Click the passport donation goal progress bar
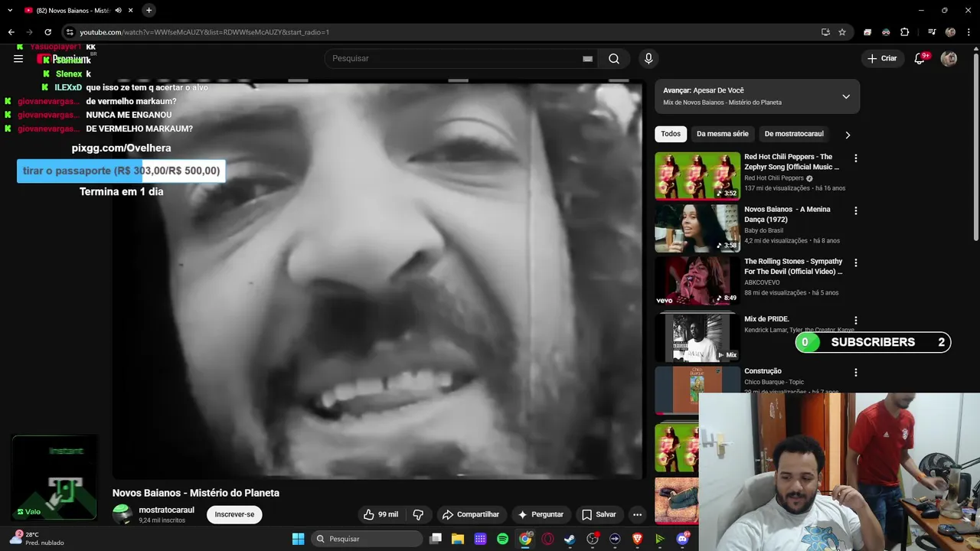Screen dimensions: 980x551 pyautogui.click(x=121, y=171)
